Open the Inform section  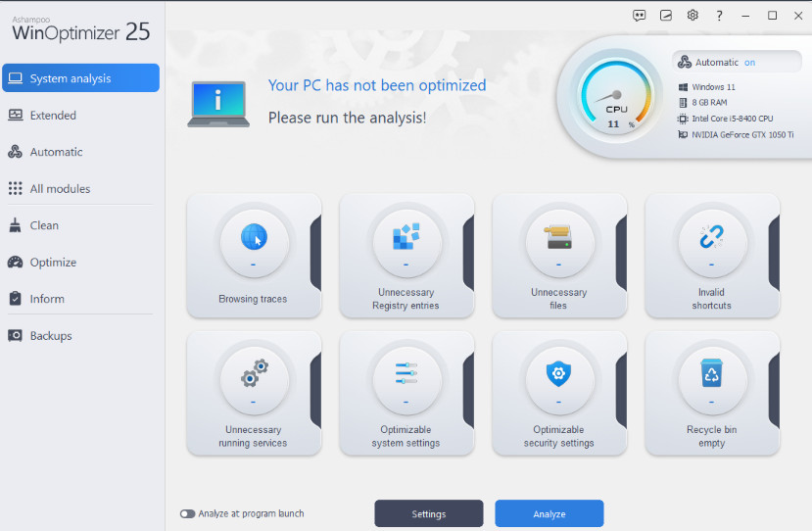[80, 299]
